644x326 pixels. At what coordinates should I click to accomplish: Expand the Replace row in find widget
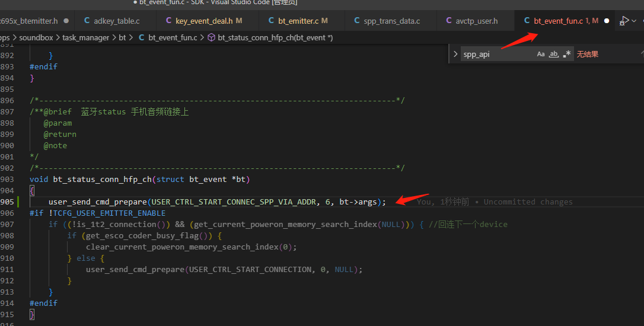(x=455, y=54)
